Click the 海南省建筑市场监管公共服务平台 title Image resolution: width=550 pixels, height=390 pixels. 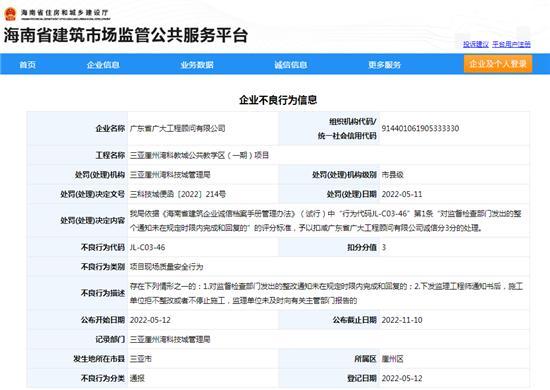pos(126,35)
